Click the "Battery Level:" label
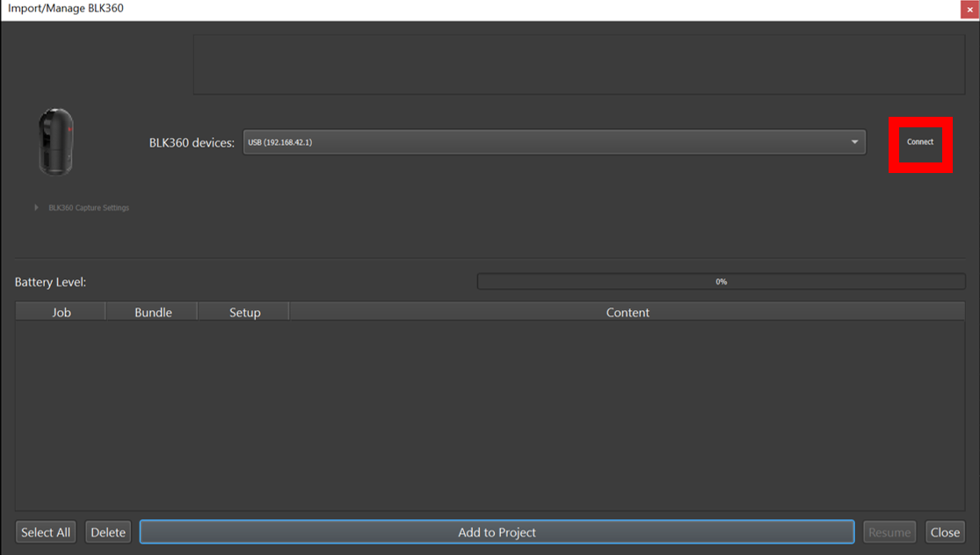Image resolution: width=980 pixels, height=555 pixels. pos(50,282)
